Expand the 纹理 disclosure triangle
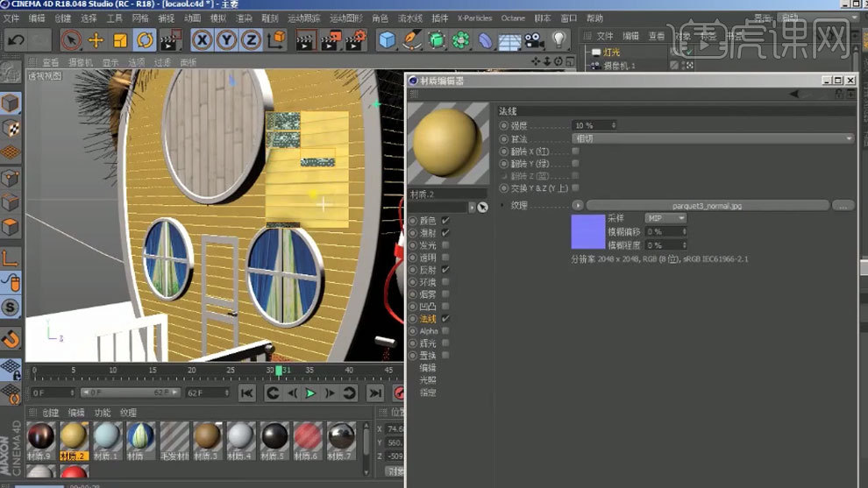 tap(502, 205)
